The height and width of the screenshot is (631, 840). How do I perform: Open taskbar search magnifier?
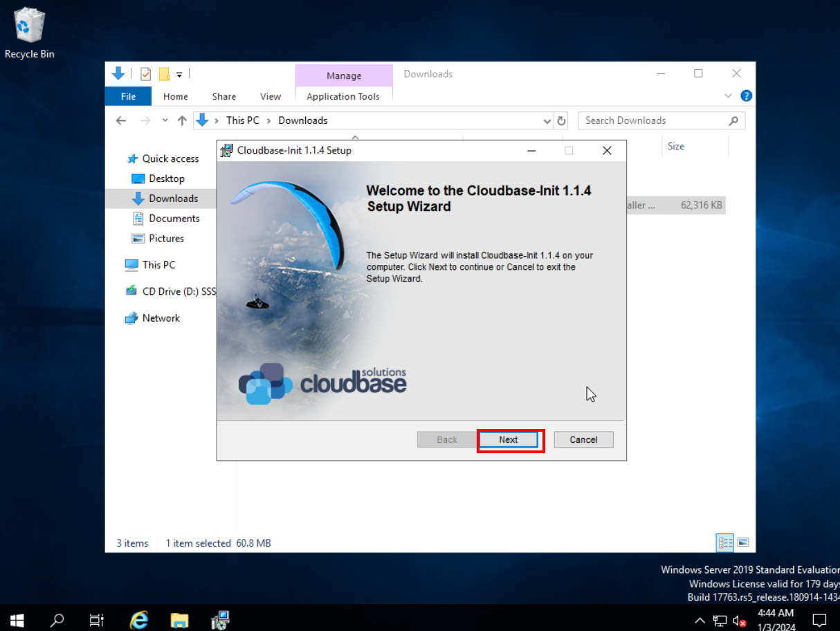click(57, 619)
